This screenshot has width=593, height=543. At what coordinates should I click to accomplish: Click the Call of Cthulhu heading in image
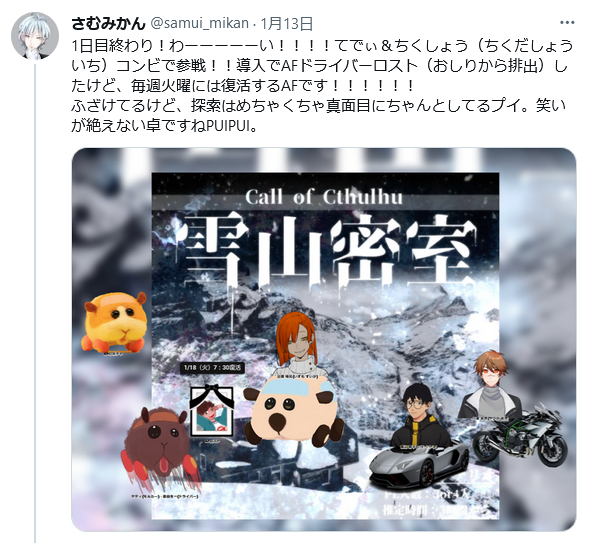click(x=324, y=197)
